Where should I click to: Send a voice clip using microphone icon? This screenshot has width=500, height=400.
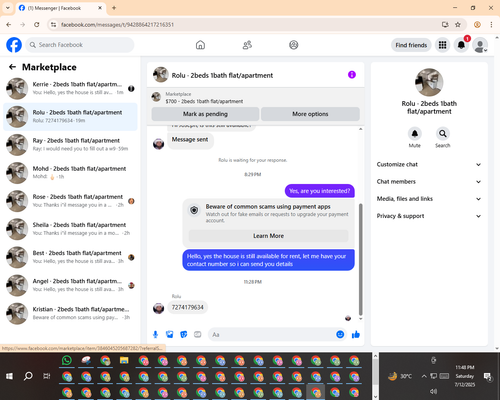(155, 334)
